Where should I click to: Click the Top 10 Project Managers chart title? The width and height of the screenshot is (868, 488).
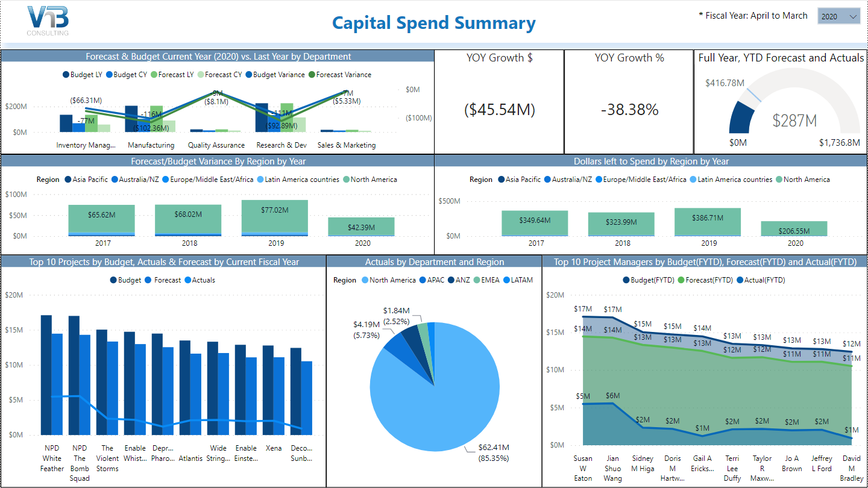(705, 261)
